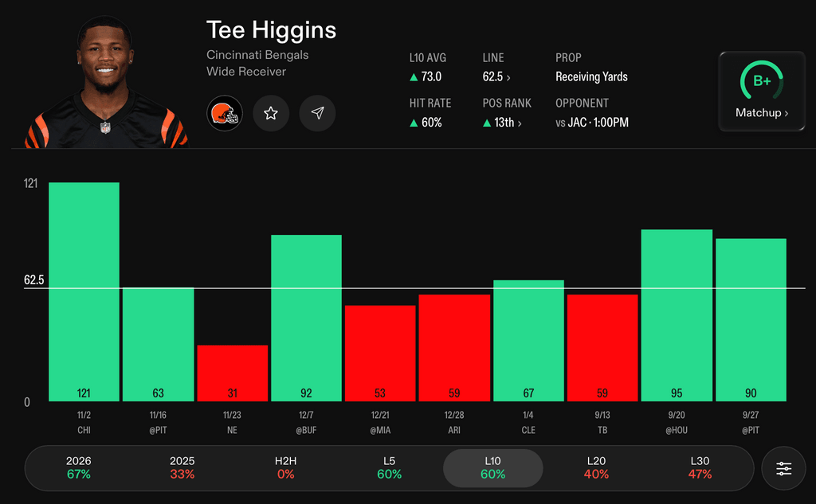This screenshot has height=504, width=816.
Task: Expand the 13th position rank chevron
Action: [x=520, y=123]
